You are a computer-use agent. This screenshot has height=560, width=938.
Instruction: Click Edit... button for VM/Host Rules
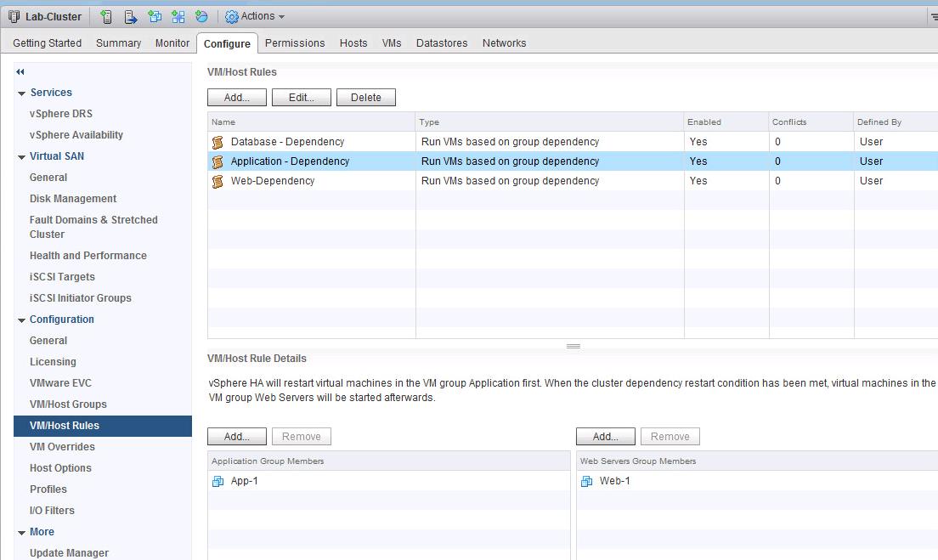[301, 98]
